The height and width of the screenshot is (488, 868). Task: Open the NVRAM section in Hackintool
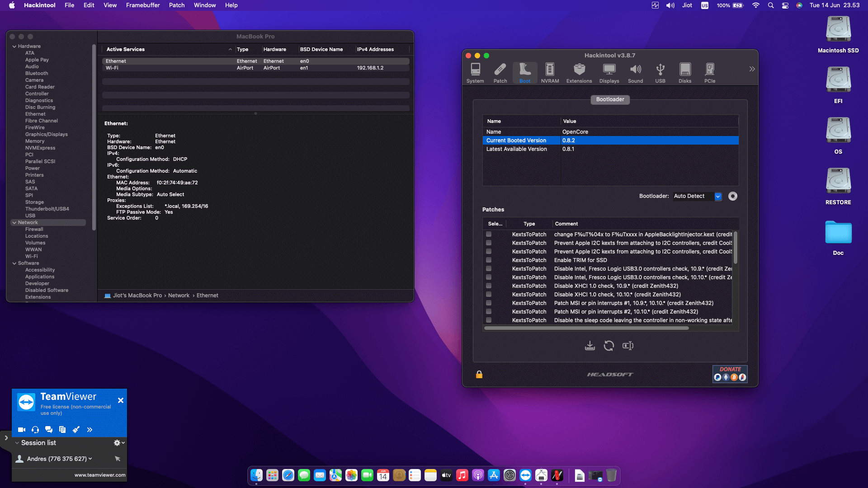(550, 72)
